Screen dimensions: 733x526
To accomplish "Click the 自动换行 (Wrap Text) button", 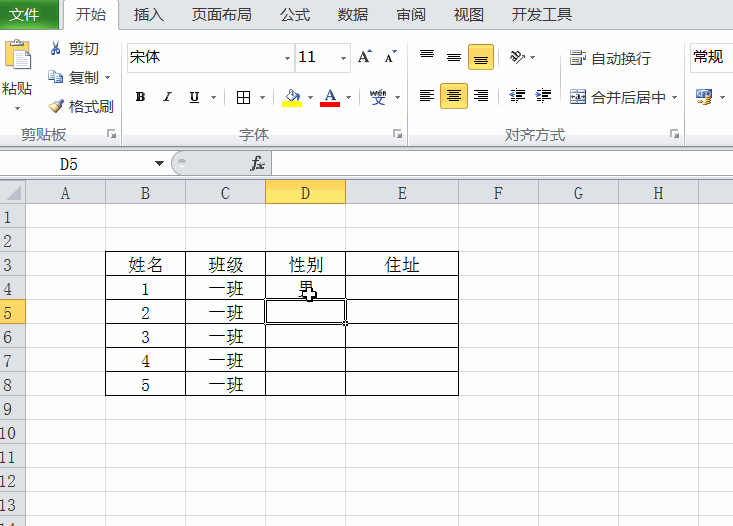I will tap(610, 58).
